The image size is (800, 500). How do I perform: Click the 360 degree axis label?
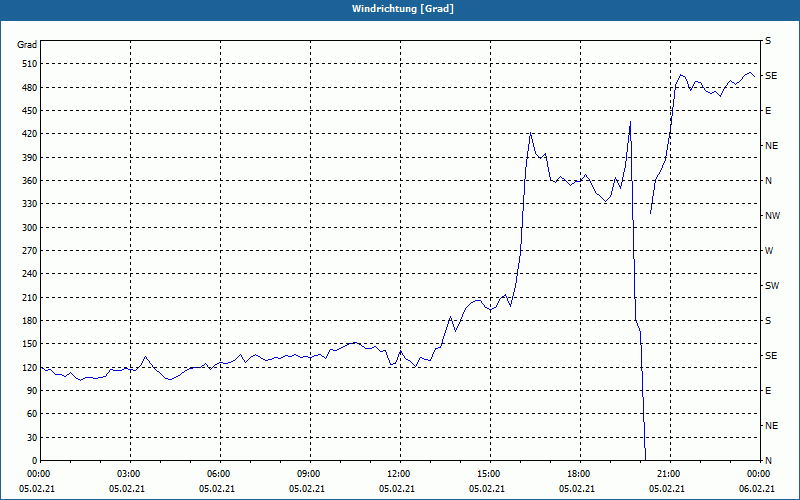coord(30,181)
